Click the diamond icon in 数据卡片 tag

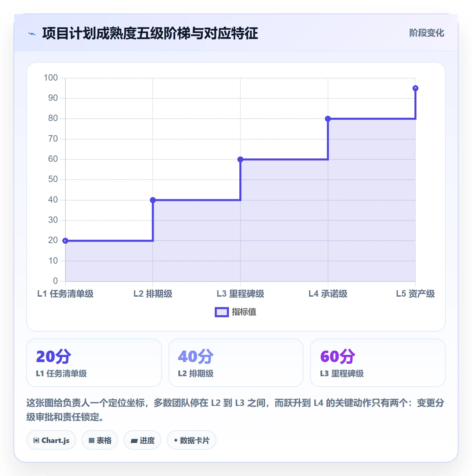click(x=176, y=440)
